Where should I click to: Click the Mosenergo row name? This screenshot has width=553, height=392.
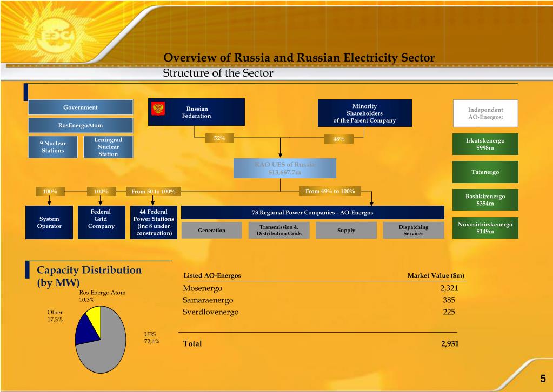point(202,288)
